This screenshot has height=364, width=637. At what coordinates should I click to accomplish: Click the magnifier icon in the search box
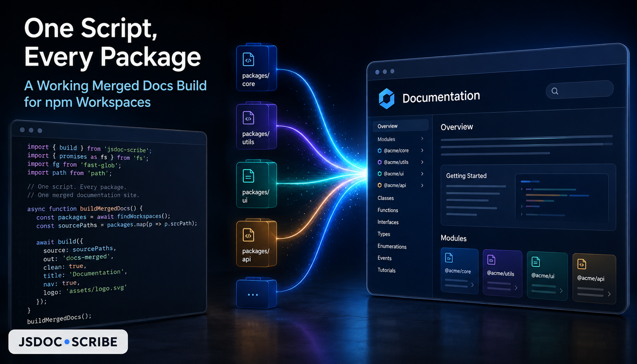555,91
